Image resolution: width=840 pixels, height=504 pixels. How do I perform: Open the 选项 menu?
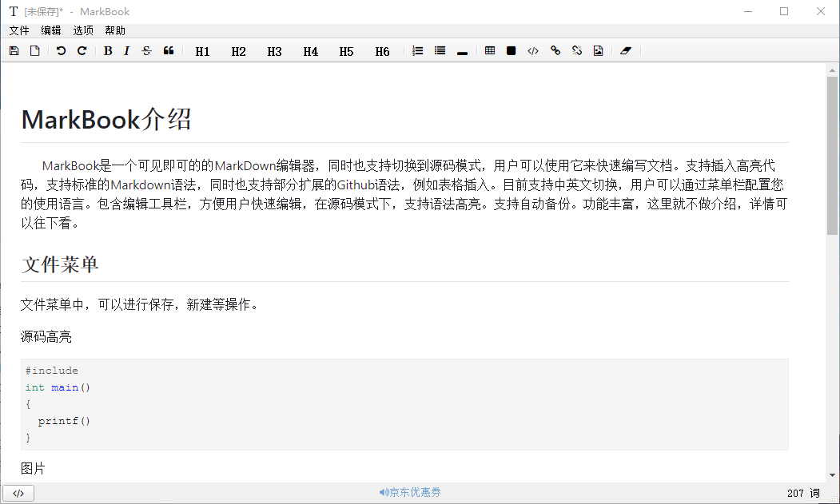coord(83,30)
